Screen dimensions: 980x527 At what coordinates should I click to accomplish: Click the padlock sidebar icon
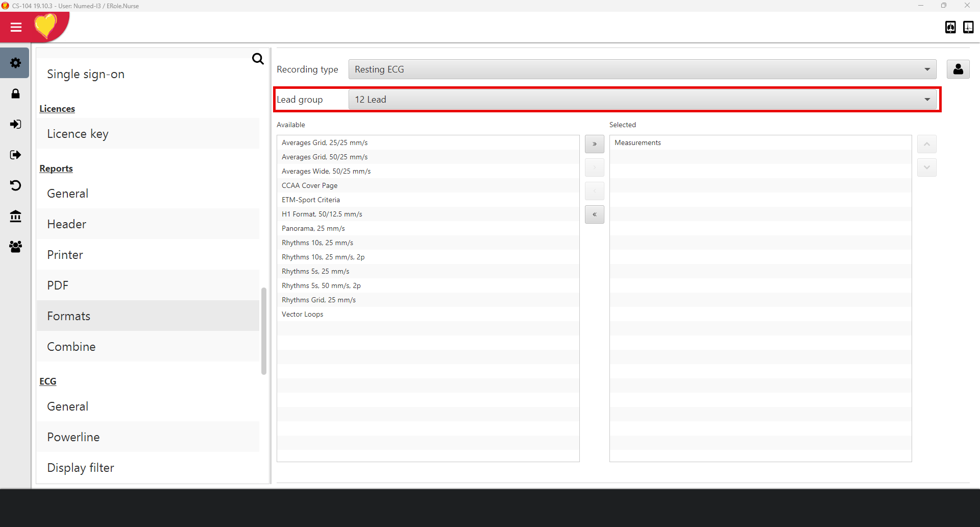(15, 93)
